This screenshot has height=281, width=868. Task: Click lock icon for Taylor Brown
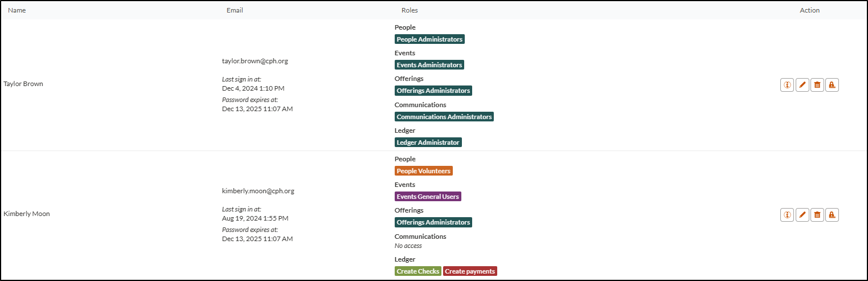click(x=832, y=85)
